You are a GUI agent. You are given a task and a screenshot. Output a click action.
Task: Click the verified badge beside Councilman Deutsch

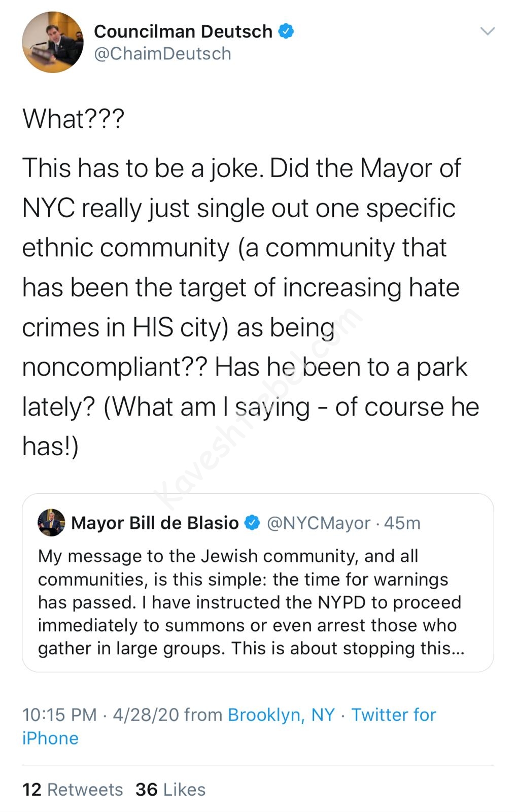[x=286, y=31]
